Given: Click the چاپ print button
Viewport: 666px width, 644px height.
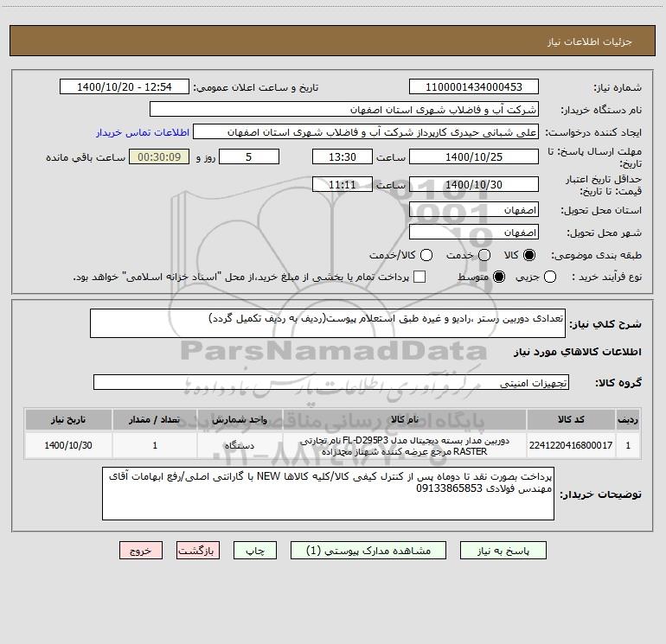Looking at the screenshot, I should pos(255,551).
